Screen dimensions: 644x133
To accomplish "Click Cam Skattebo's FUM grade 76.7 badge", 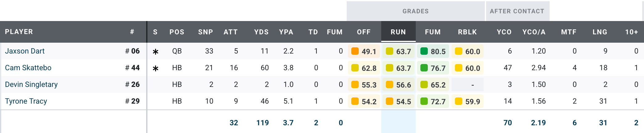I will click(433, 68).
